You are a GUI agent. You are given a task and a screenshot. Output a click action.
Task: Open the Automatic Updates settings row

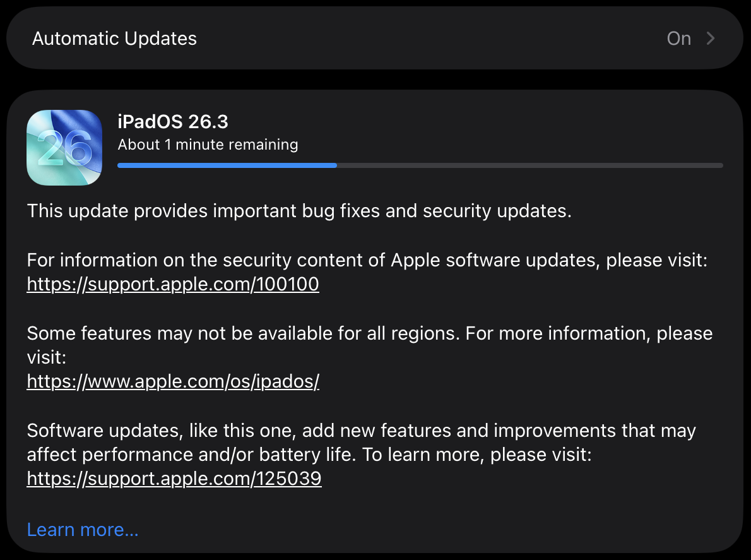click(x=375, y=39)
